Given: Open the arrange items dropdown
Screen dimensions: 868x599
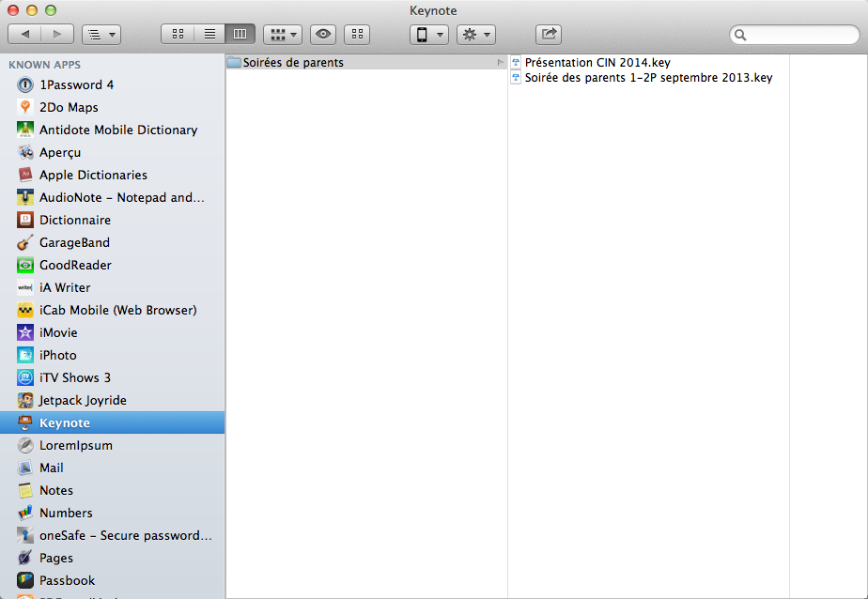Looking at the screenshot, I should pyautogui.click(x=283, y=35).
